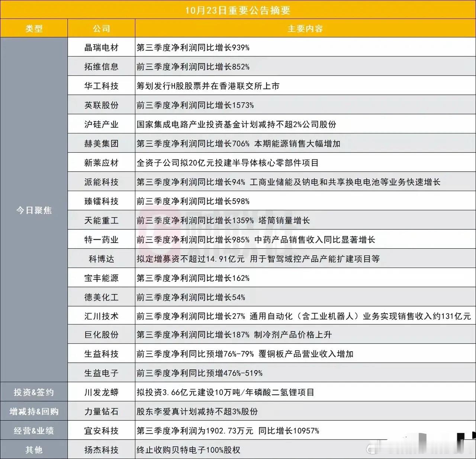The width and height of the screenshot is (476, 459).
Task: Select the 公司 column header
Action: click(101, 29)
